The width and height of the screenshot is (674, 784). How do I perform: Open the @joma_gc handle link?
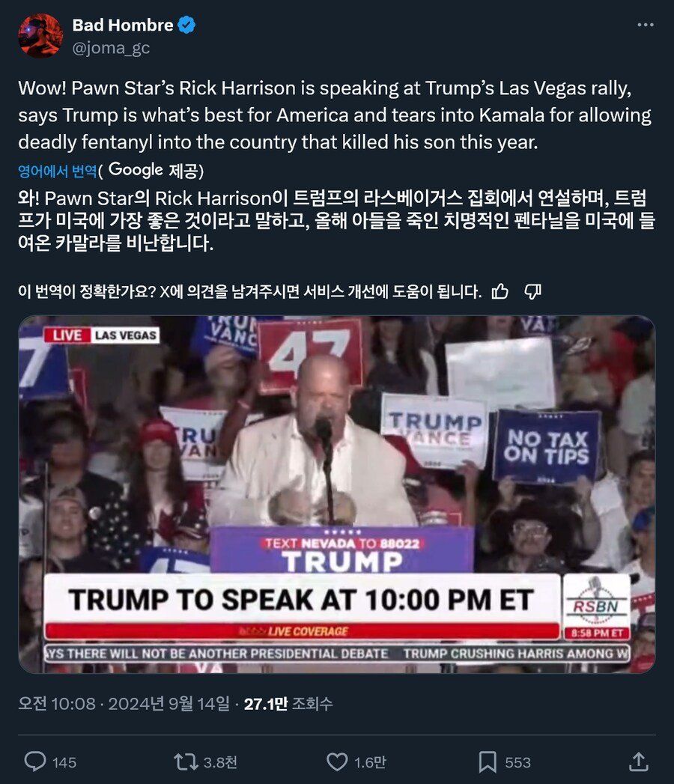click(111, 48)
